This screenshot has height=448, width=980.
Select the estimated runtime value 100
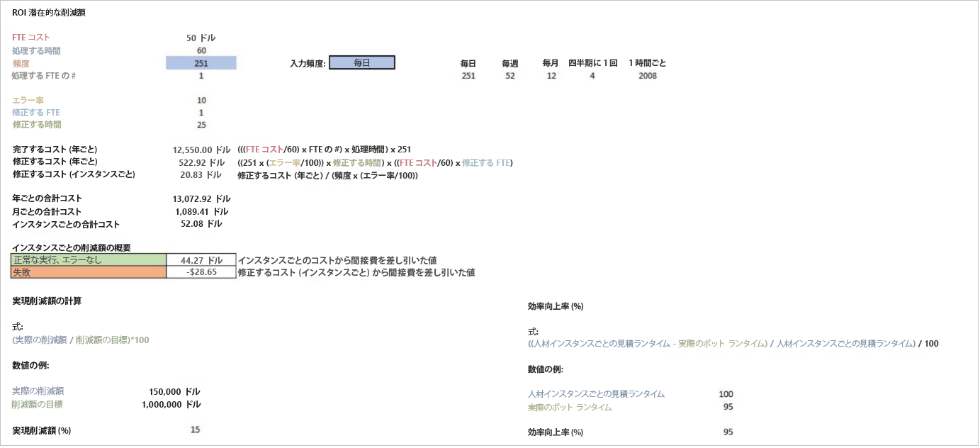pyautogui.click(x=726, y=394)
